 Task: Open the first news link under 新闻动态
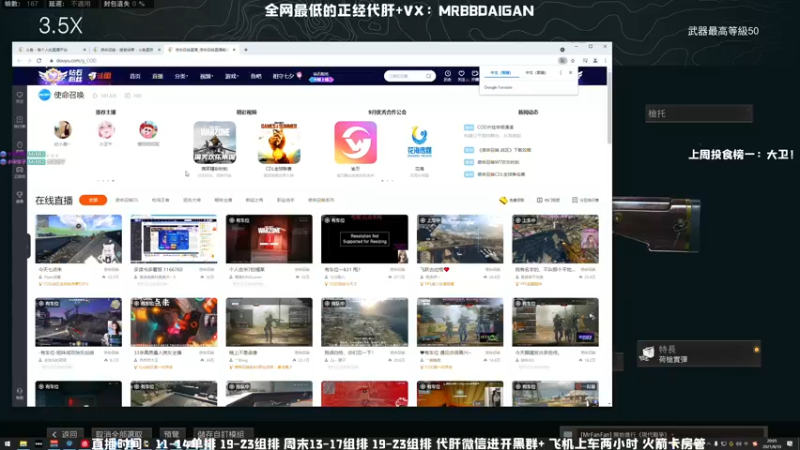pos(495,127)
